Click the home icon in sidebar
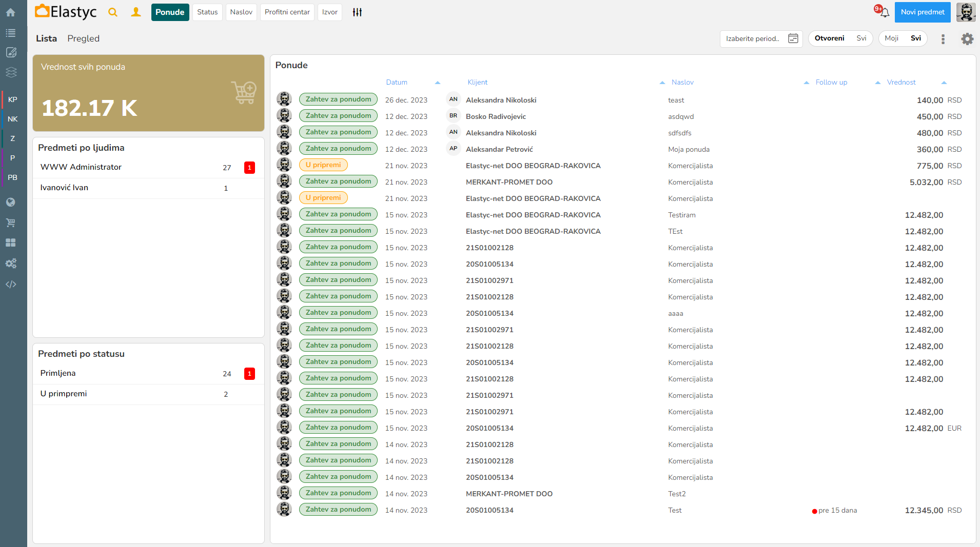The image size is (980, 547). [11, 12]
